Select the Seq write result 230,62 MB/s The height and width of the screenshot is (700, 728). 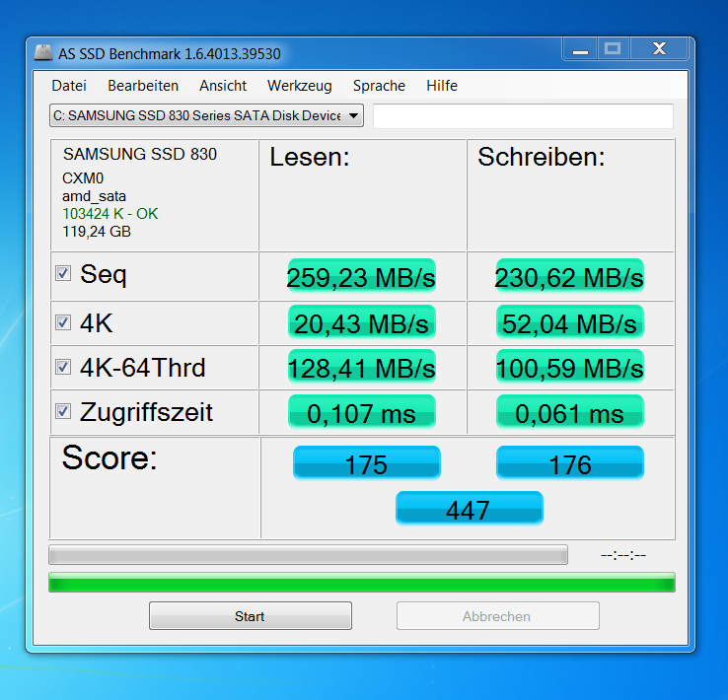coord(570,276)
